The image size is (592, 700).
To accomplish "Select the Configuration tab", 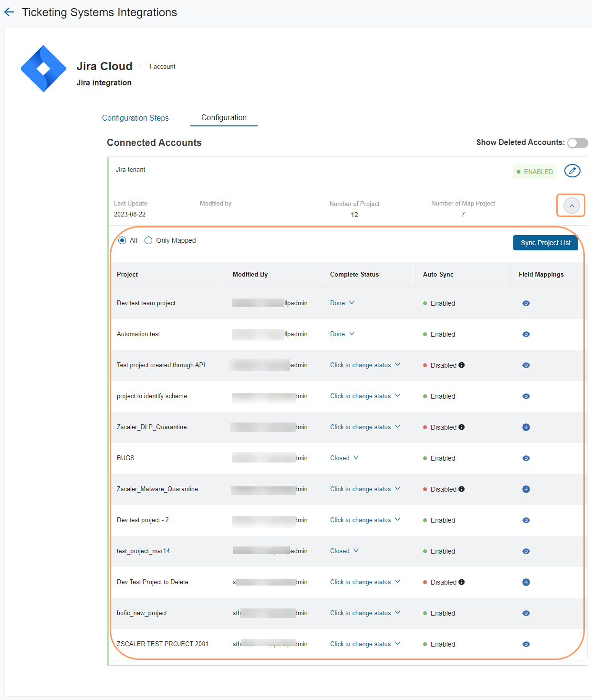I will [224, 118].
